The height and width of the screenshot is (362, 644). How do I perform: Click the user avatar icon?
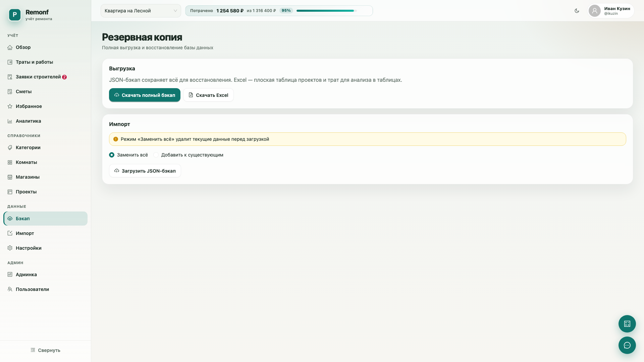tap(595, 11)
